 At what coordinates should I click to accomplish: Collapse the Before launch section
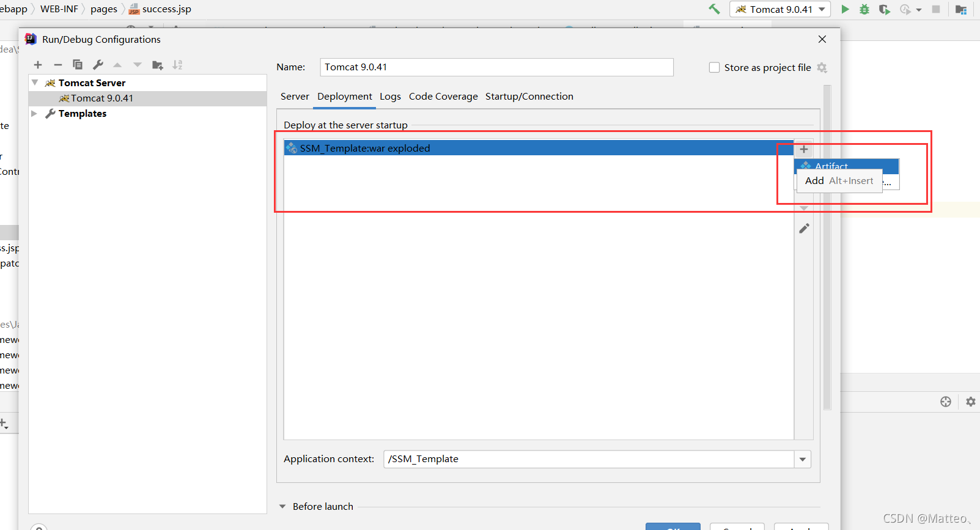pyautogui.click(x=282, y=506)
